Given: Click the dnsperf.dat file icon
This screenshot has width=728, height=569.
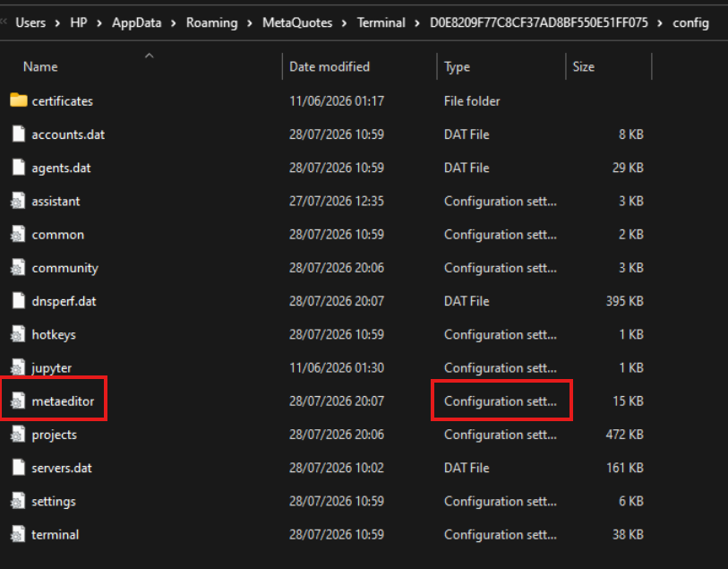Looking at the screenshot, I should tap(19, 300).
